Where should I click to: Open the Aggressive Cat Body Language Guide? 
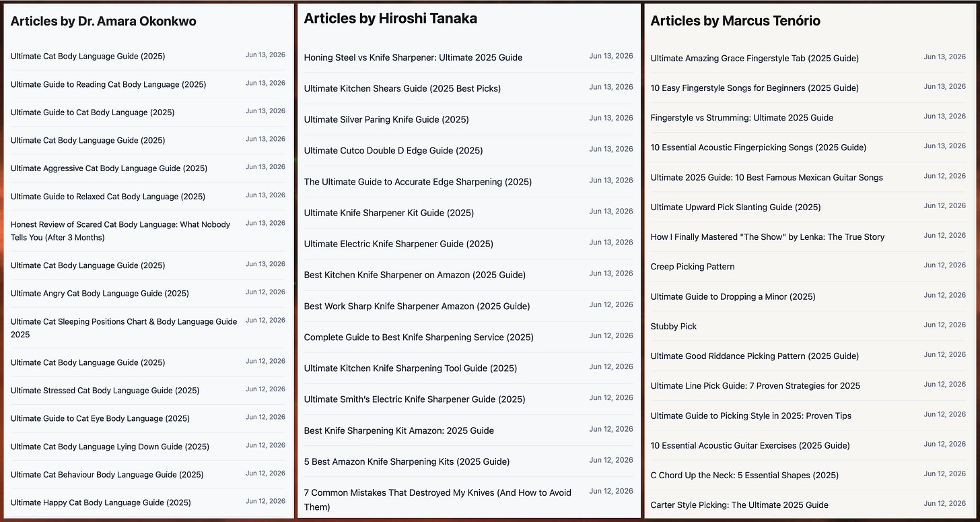(109, 168)
